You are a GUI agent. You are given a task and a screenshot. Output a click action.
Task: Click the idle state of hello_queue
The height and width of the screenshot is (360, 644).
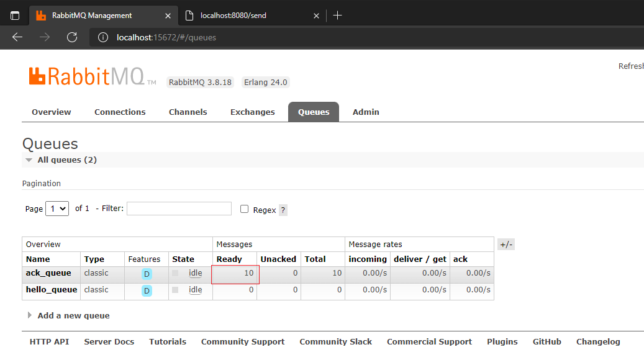click(195, 290)
